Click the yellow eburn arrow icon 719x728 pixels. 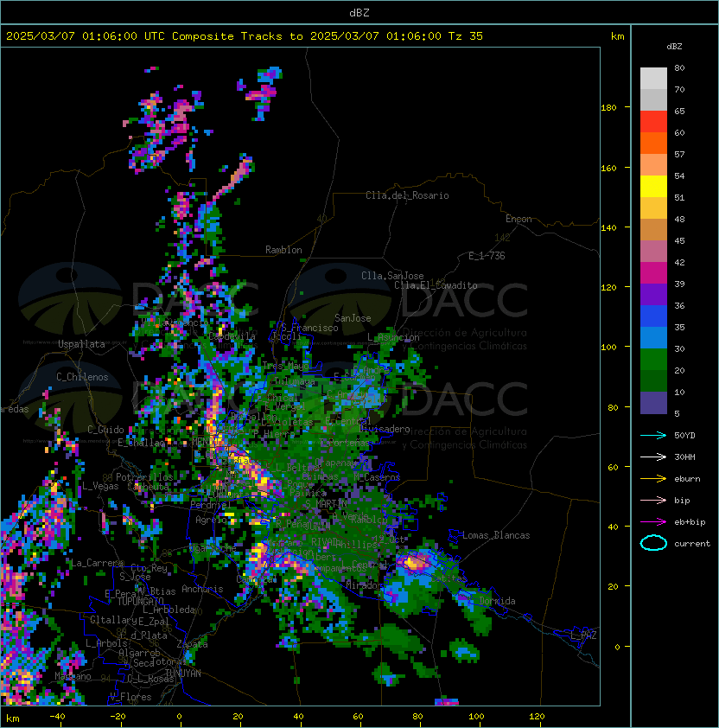[x=653, y=479]
